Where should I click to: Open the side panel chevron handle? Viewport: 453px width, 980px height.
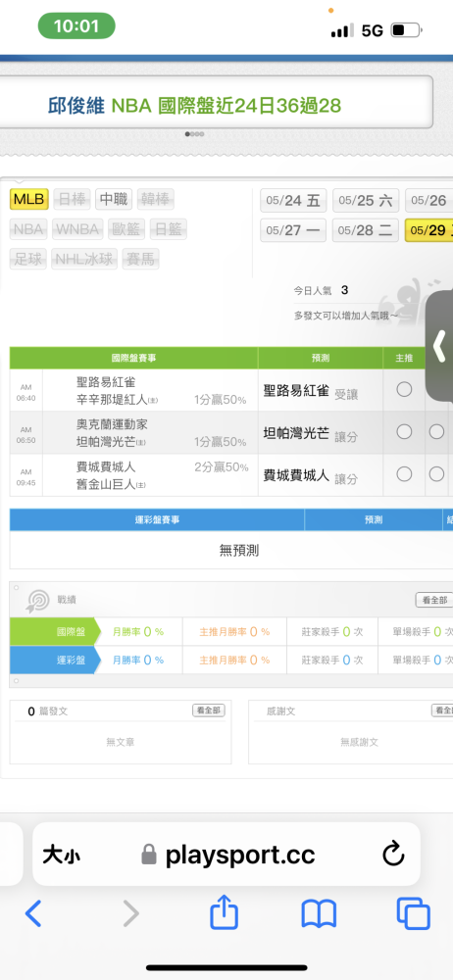tap(440, 345)
